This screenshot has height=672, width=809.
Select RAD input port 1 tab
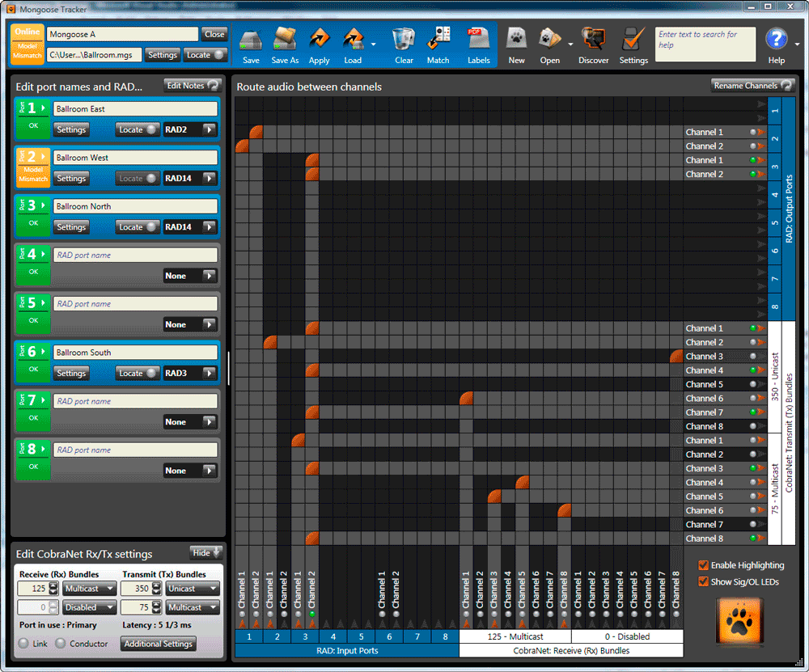pyautogui.click(x=249, y=636)
